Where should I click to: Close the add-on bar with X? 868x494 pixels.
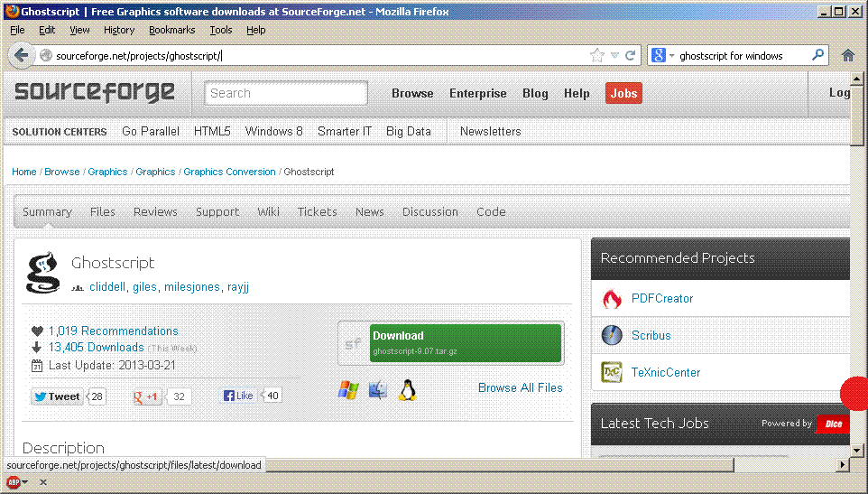(43, 482)
